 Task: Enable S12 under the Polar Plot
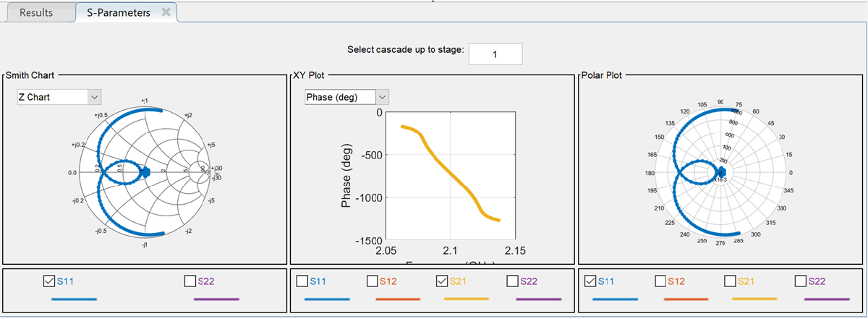[x=660, y=281]
